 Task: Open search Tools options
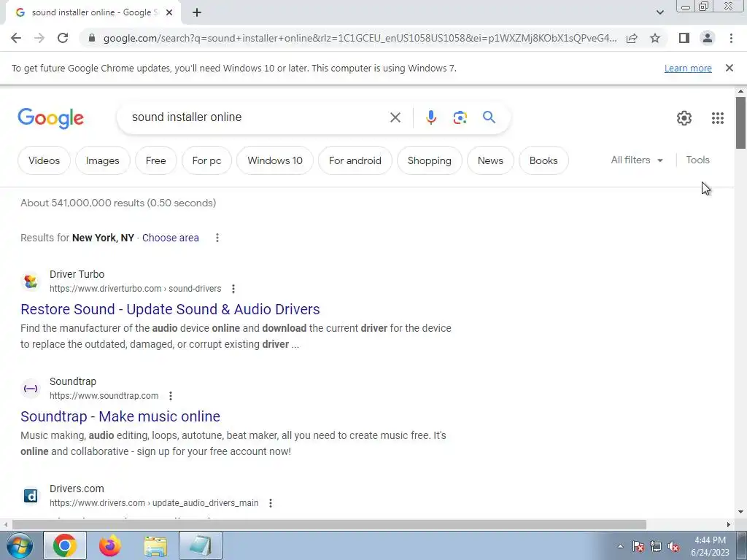click(x=697, y=160)
